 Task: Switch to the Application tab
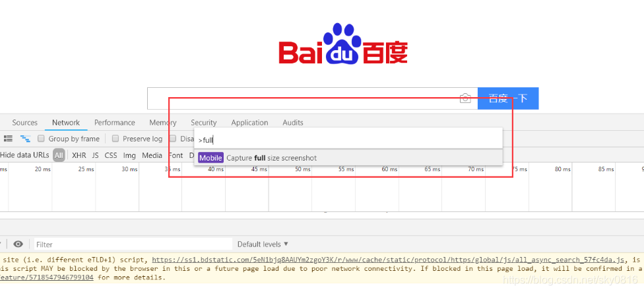click(x=249, y=123)
